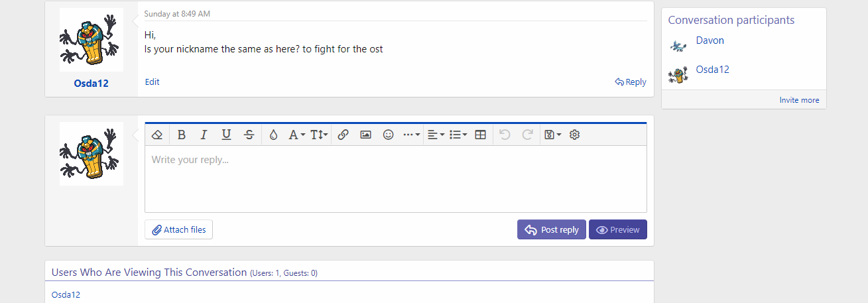Open the Invite more link

[799, 100]
